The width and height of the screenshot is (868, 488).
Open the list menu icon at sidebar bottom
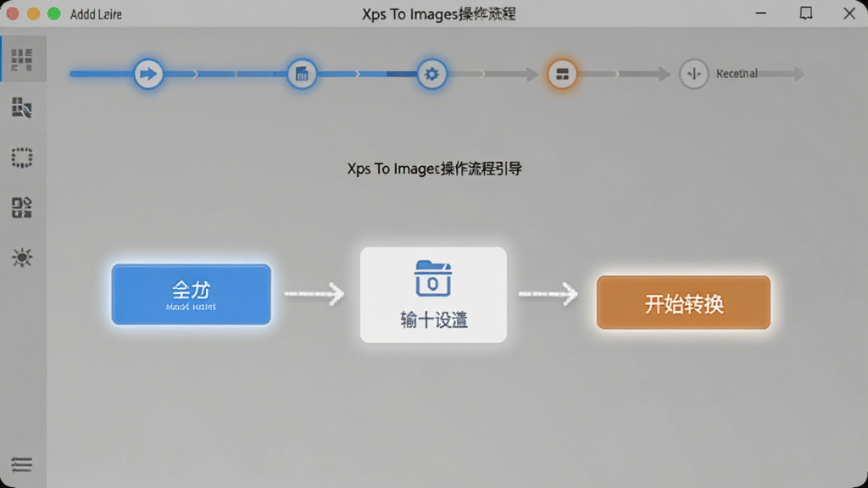[x=22, y=463]
